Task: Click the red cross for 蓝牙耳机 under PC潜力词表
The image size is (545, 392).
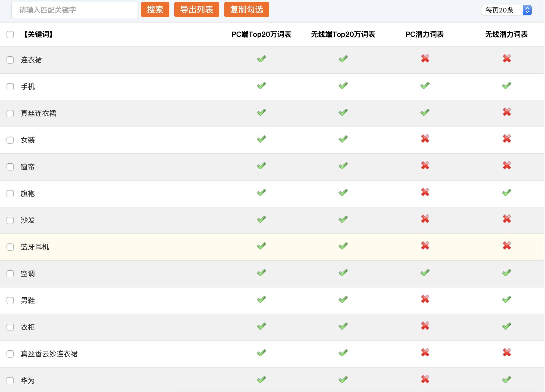Action: (x=425, y=246)
